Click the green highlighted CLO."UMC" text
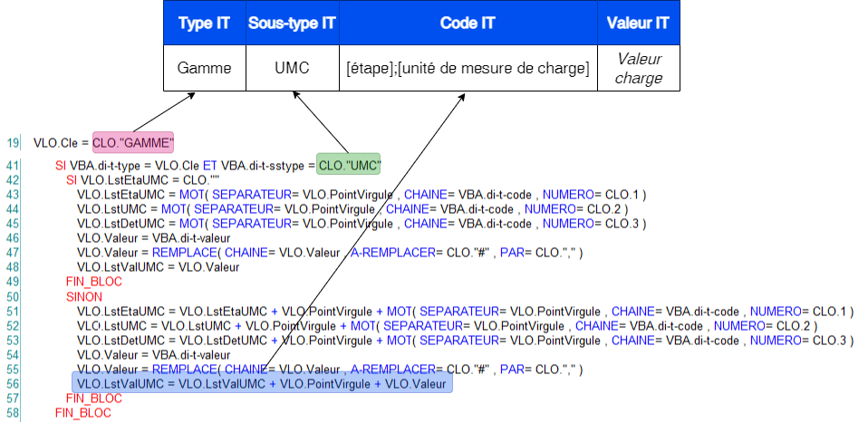This screenshot has width=868, height=423. click(x=350, y=166)
